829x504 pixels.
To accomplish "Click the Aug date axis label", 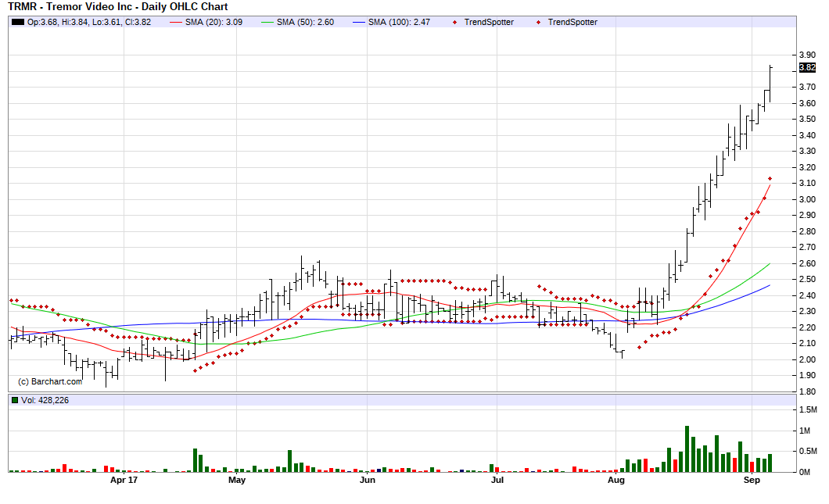I will point(616,481).
